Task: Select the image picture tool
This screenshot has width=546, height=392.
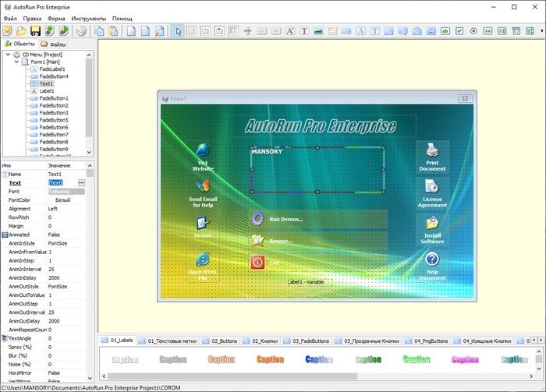Action: pyautogui.click(x=318, y=31)
